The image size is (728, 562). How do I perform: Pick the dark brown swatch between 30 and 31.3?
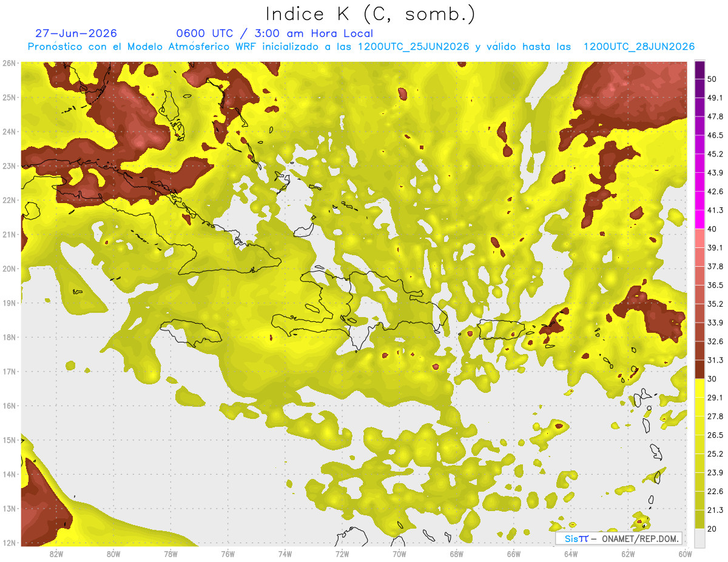699,370
